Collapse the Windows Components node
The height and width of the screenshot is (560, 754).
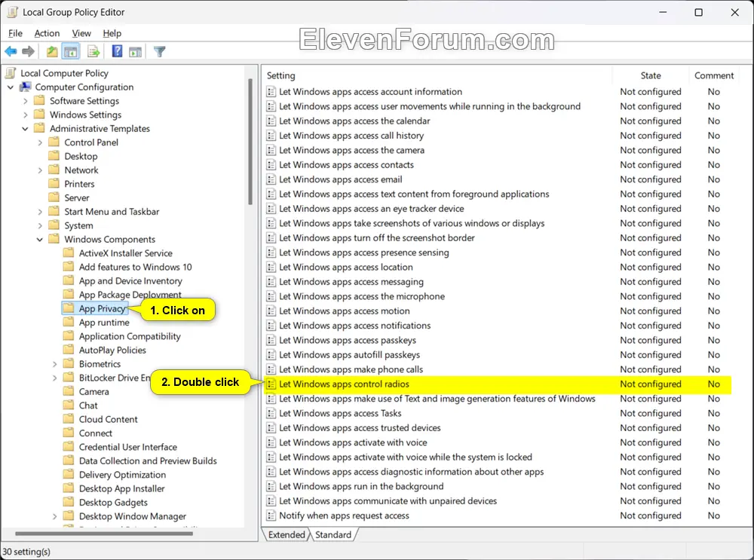click(x=40, y=240)
